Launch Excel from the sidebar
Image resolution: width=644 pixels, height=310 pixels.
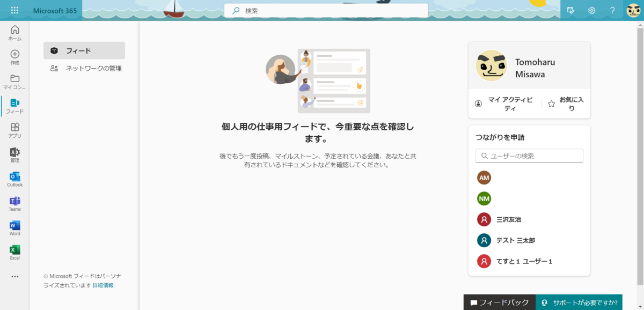click(x=15, y=253)
